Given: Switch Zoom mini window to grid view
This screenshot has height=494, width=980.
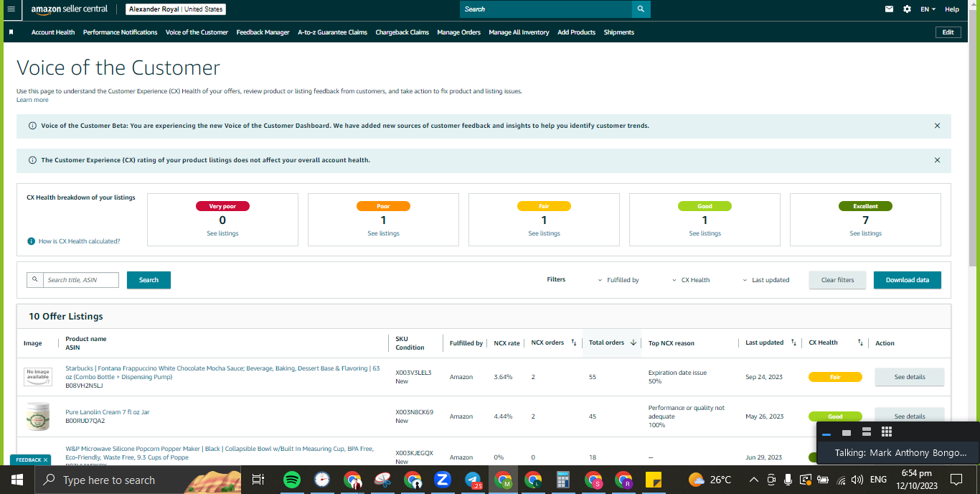Looking at the screenshot, I should (886, 432).
